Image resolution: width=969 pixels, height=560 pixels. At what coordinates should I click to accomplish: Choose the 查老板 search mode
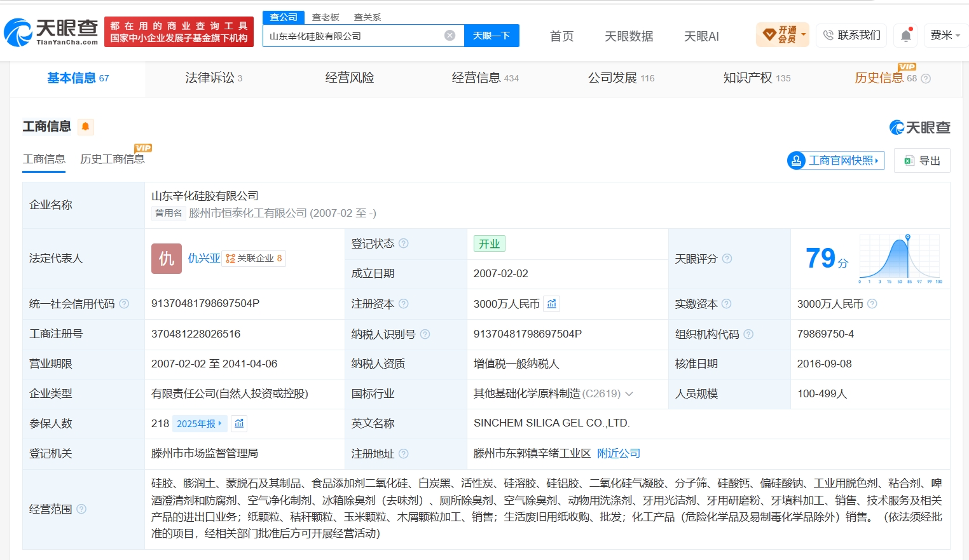click(x=326, y=17)
